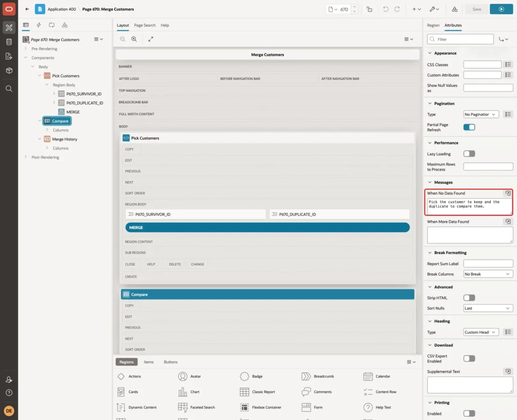Select the Buttons gallery tab

point(171,362)
